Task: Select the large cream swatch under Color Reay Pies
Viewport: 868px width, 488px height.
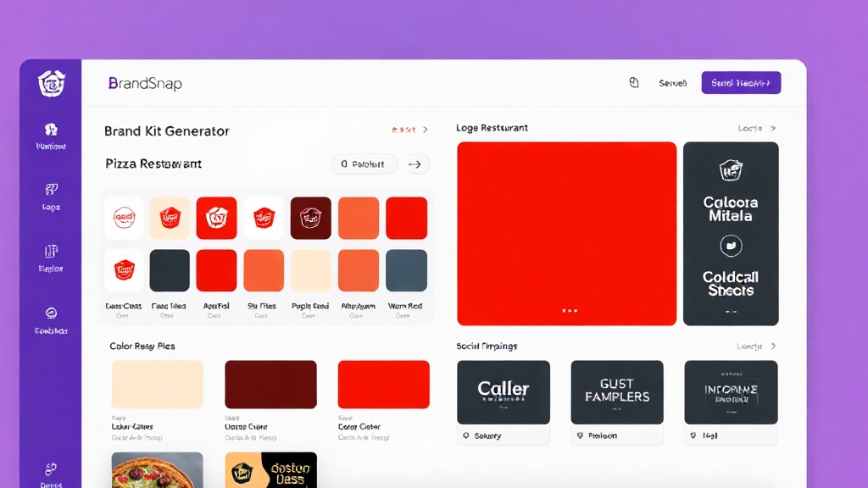Action: coord(157,385)
